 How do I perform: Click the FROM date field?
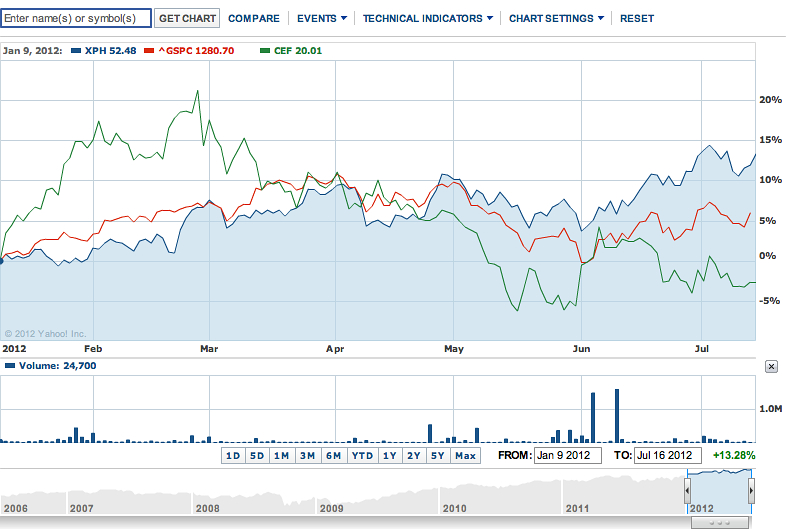tap(567, 455)
